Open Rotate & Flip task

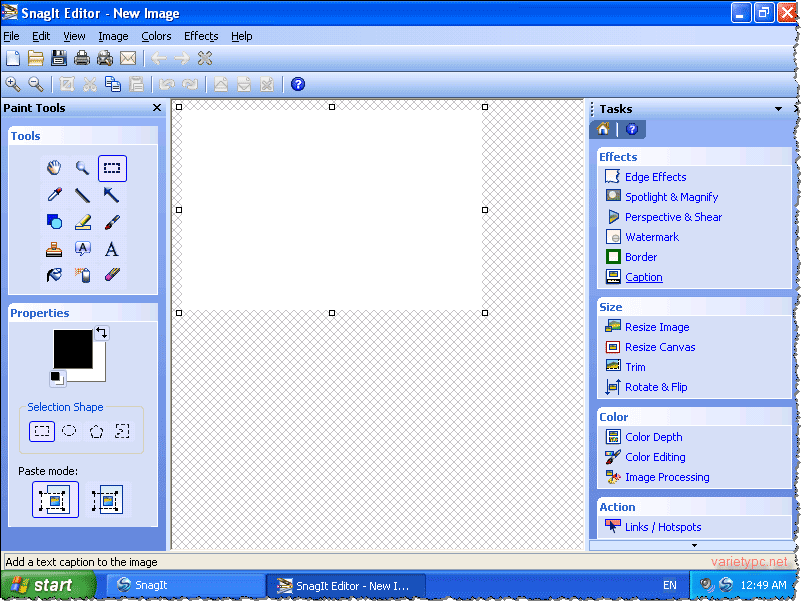click(646, 387)
